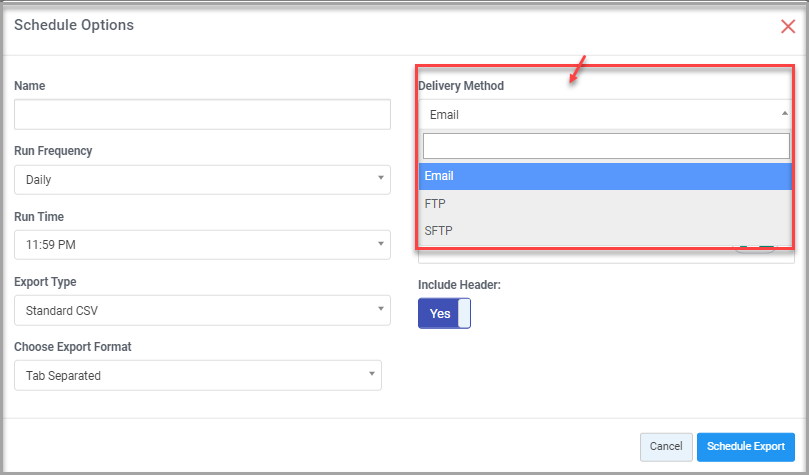
Task: Collapse the Delivery Method dropdown
Action: pos(606,114)
